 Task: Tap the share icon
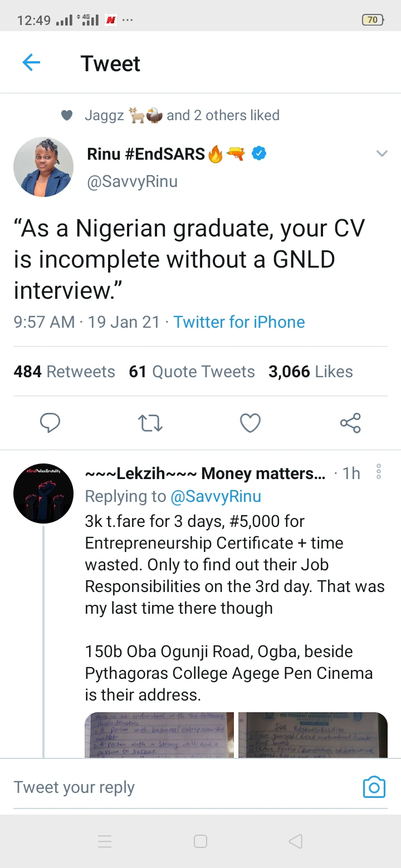350,423
